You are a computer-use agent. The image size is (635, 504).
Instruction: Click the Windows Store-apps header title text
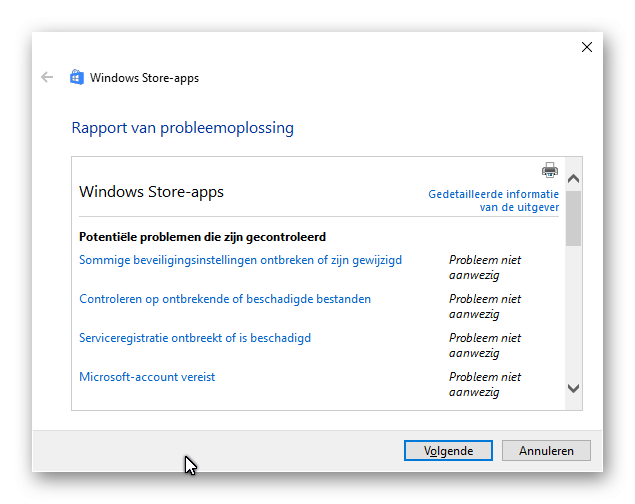[x=144, y=78]
